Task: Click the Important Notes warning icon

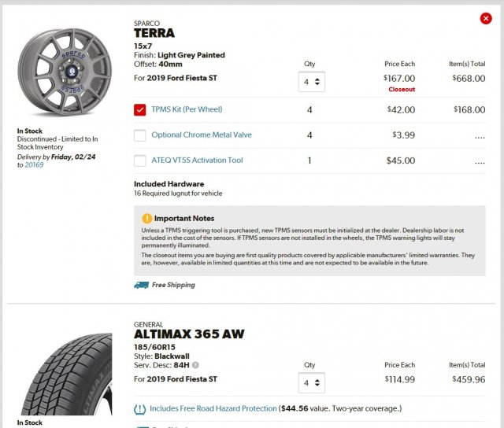Action: click(146, 218)
